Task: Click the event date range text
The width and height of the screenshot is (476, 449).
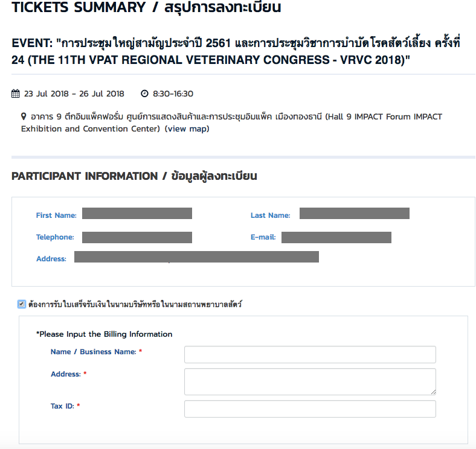Action: pyautogui.click(x=74, y=94)
